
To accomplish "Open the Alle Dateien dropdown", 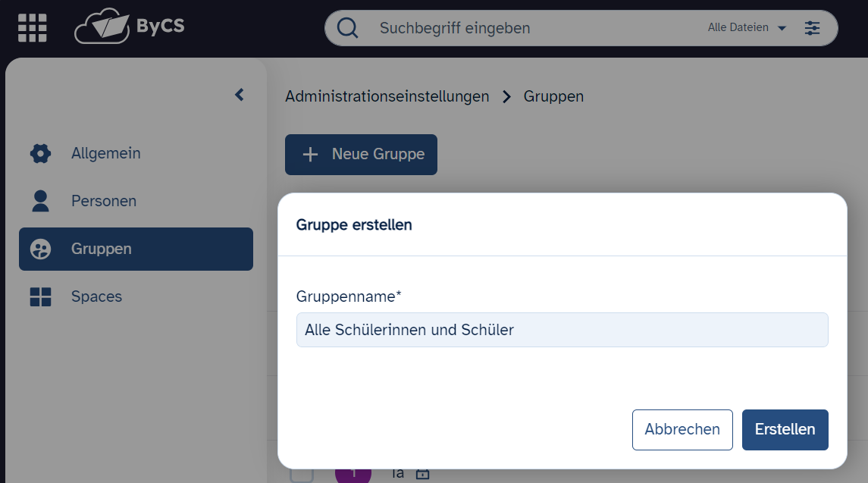I will (747, 28).
